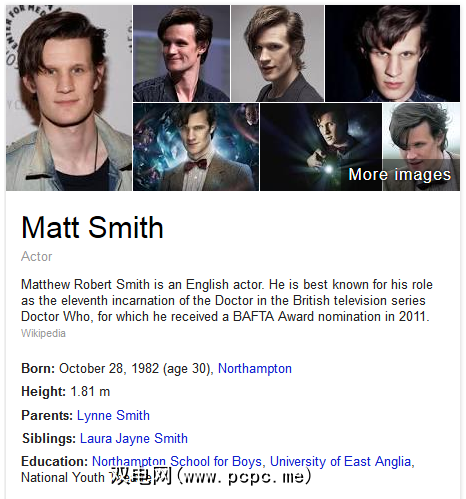The height and width of the screenshot is (499, 466).
Task: Click the Matt Smith title heading
Action: pos(92,227)
